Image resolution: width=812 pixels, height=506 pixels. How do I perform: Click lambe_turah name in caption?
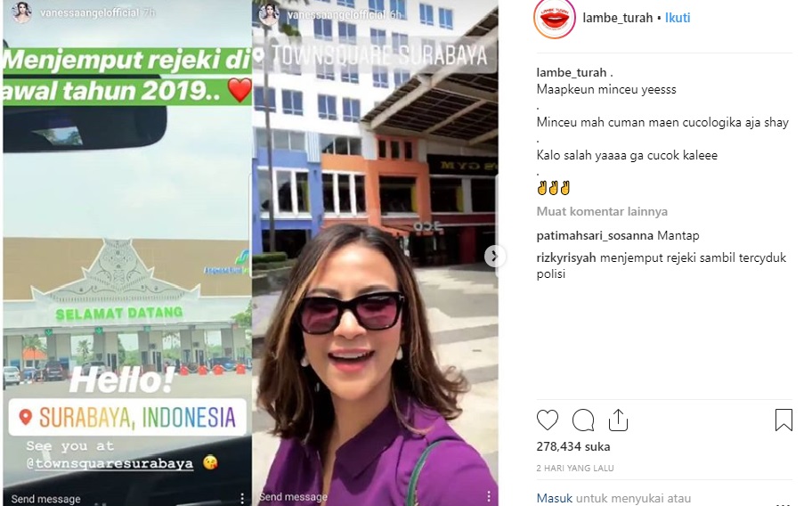(x=572, y=72)
